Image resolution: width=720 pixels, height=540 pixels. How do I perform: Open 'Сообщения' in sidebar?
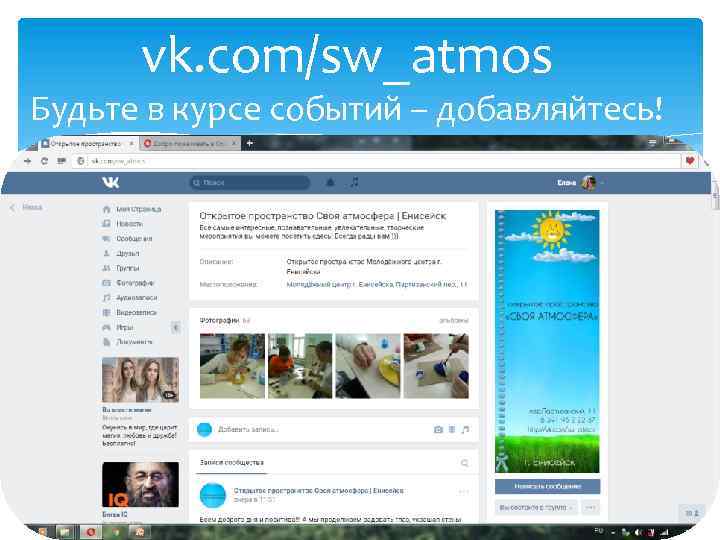(134, 239)
